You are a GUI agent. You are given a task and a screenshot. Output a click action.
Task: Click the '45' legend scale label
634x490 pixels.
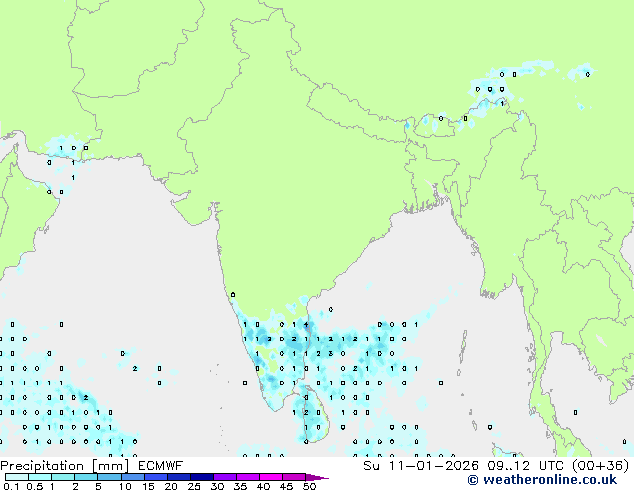(x=286, y=486)
